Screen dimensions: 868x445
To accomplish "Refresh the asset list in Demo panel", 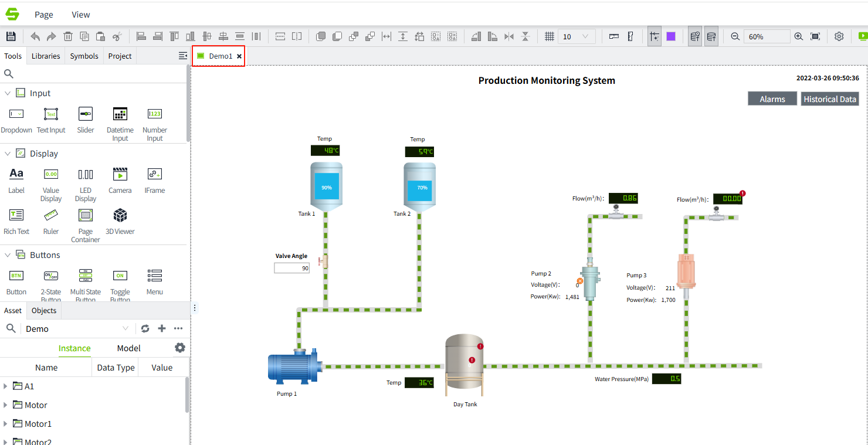I will coord(145,329).
